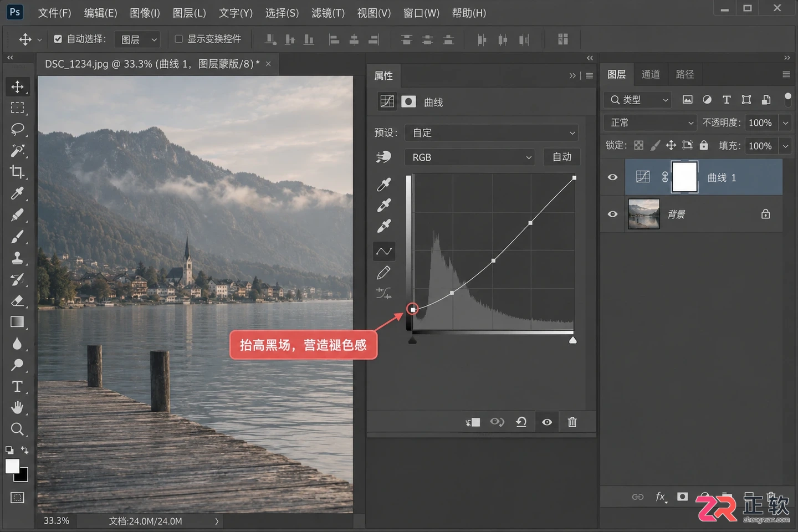The width and height of the screenshot is (798, 532).
Task: Select the Move tool in the toolbox
Action: [x=17, y=86]
